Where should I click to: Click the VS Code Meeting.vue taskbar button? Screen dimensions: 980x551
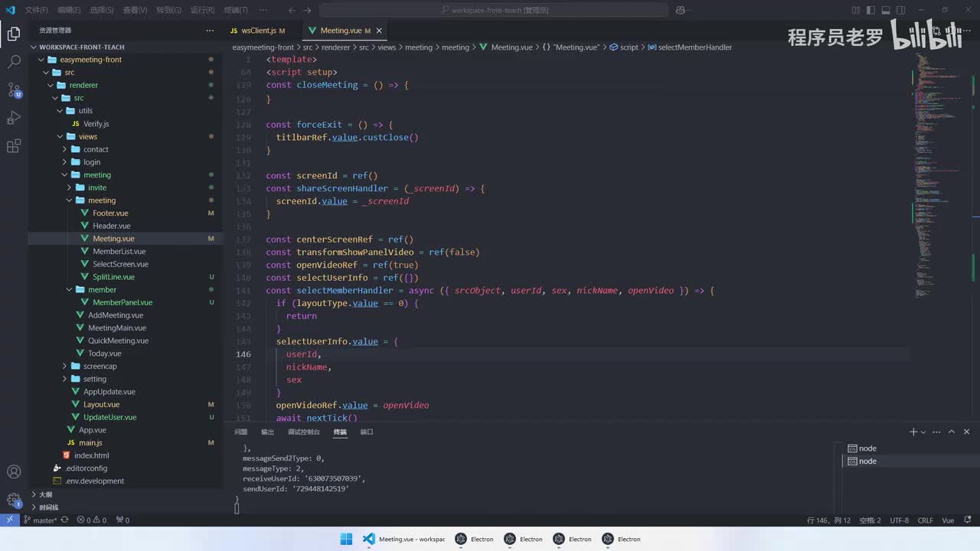coord(404,539)
